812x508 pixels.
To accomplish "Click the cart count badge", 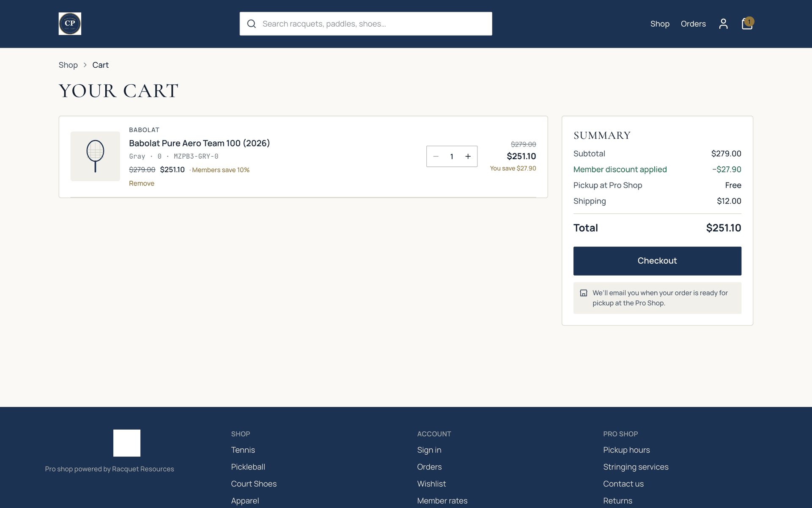I will pyautogui.click(x=749, y=21).
